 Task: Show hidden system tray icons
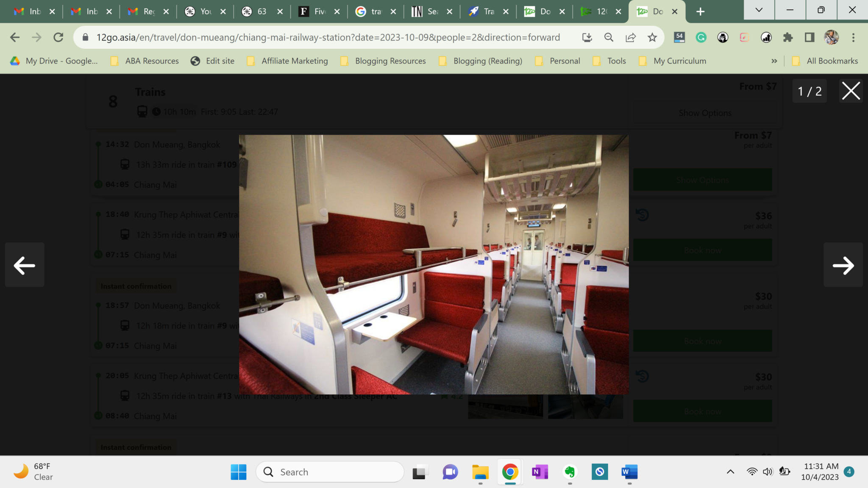tap(730, 472)
